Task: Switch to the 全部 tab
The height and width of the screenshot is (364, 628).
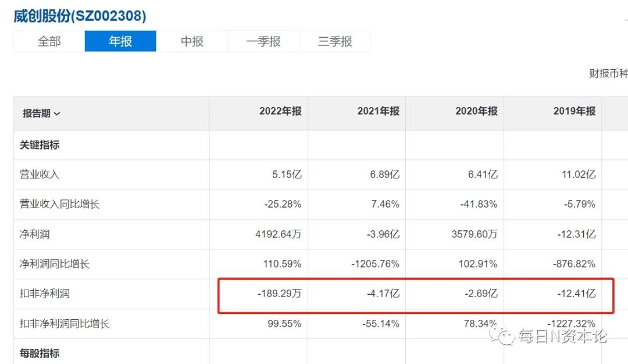Action: 49,41
